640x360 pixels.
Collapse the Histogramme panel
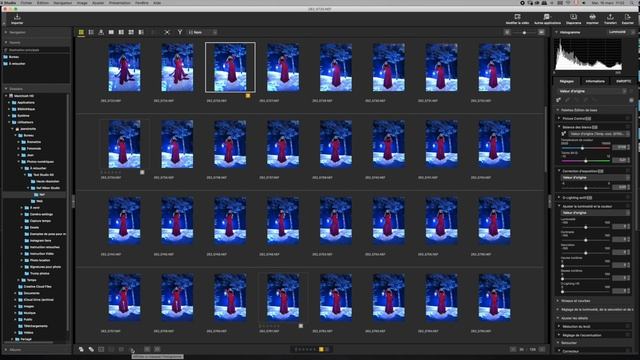tap(557, 32)
